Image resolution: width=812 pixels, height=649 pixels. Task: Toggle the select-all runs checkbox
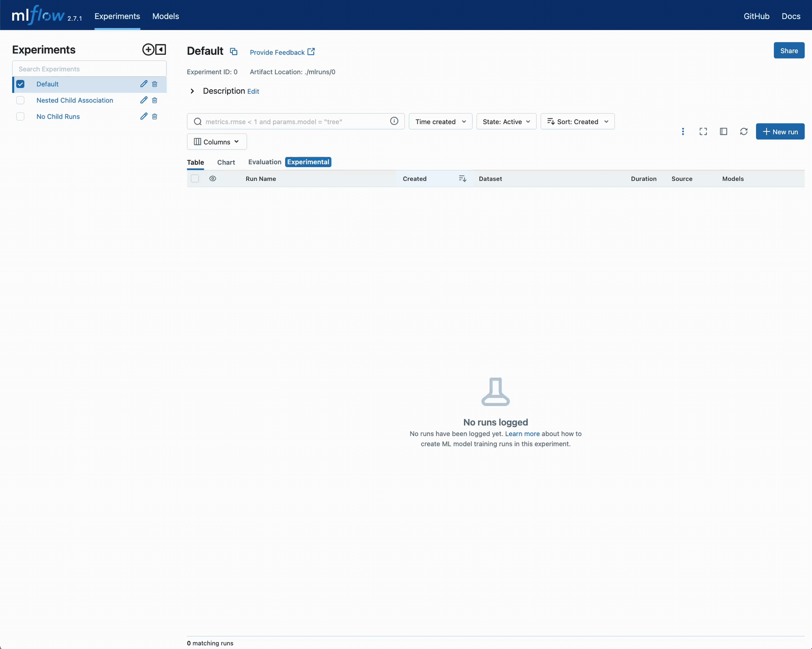(195, 179)
